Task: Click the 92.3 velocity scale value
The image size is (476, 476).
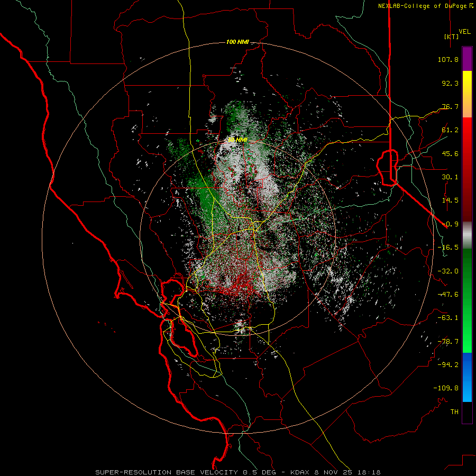Action: point(450,83)
